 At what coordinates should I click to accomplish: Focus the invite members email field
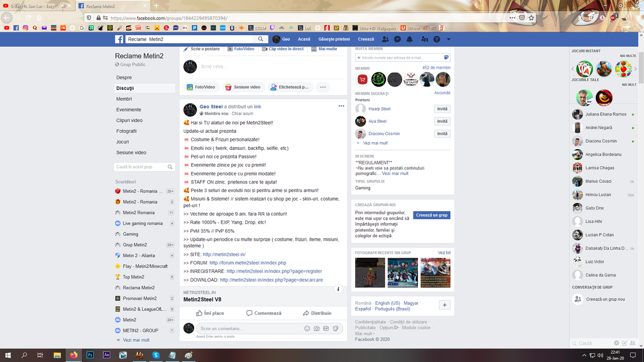point(403,58)
